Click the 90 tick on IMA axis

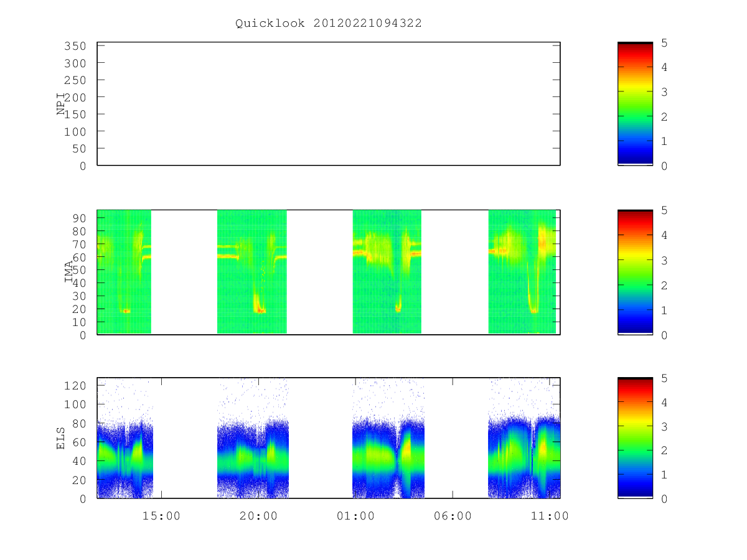pos(79,218)
